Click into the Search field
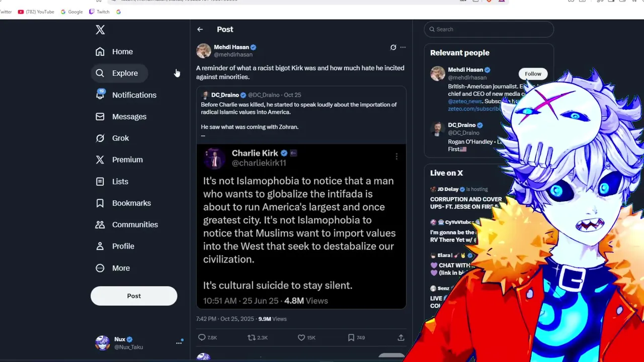 pos(489,29)
